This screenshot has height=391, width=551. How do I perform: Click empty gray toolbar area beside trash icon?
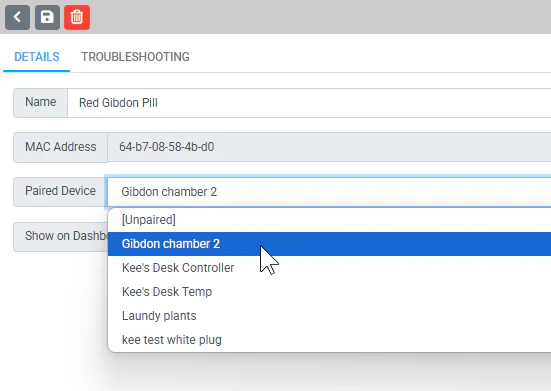(x=316, y=17)
